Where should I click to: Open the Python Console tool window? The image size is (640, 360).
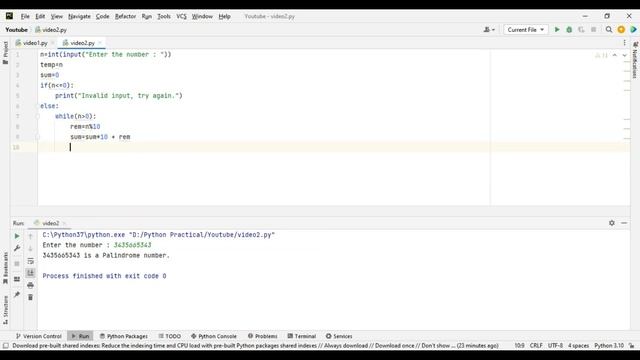214,336
